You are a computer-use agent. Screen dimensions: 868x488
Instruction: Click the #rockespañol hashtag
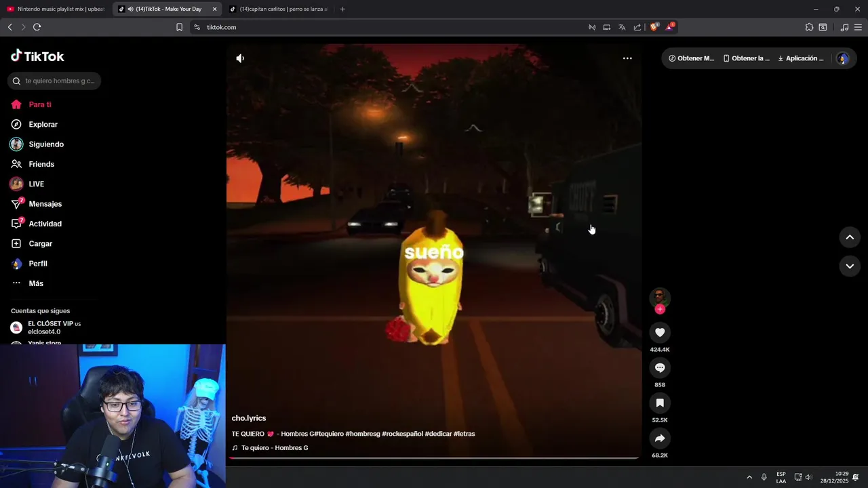[402, 434]
